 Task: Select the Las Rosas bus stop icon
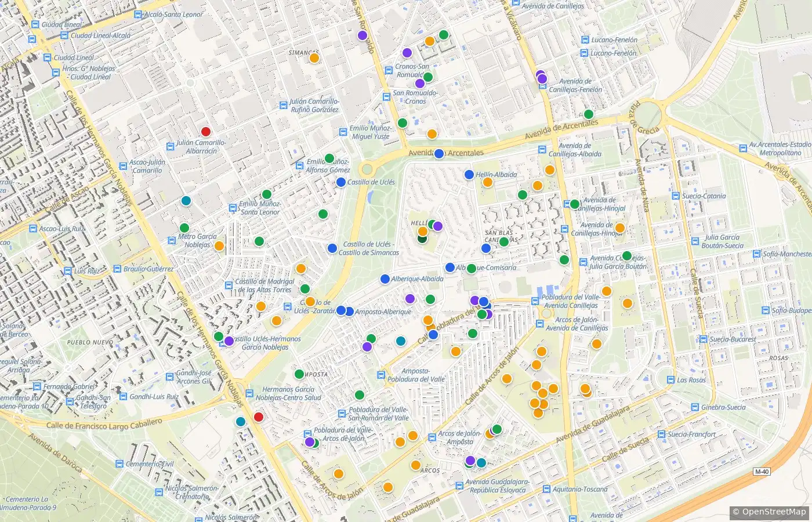click(x=670, y=380)
